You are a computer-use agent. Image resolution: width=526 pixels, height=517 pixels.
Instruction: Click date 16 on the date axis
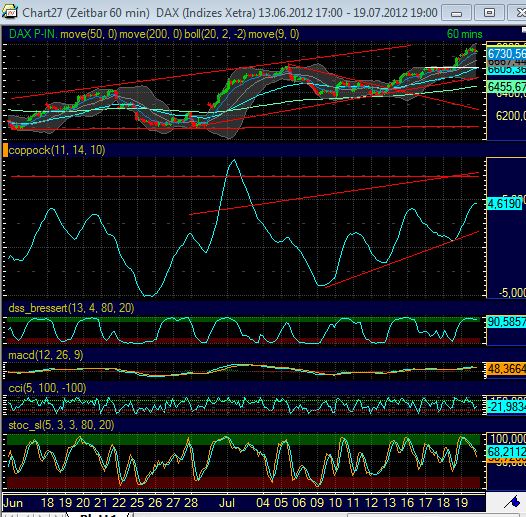tap(407, 503)
